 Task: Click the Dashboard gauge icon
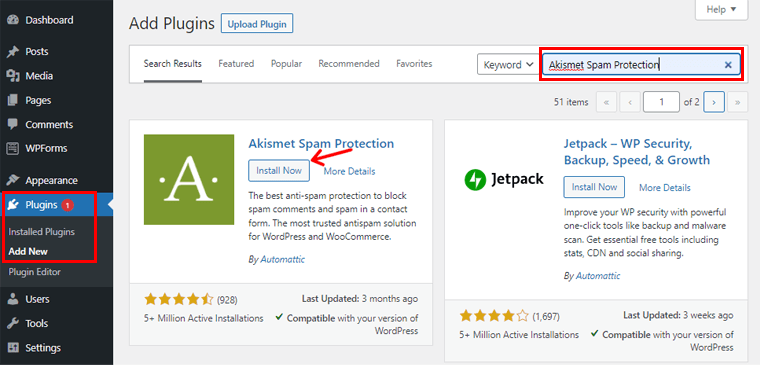pyautogui.click(x=13, y=20)
